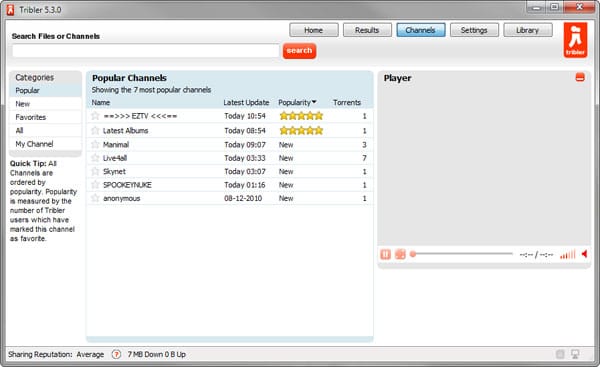The image size is (600, 367).
Task: Adjust volume using the volume bars
Action: [567, 254]
